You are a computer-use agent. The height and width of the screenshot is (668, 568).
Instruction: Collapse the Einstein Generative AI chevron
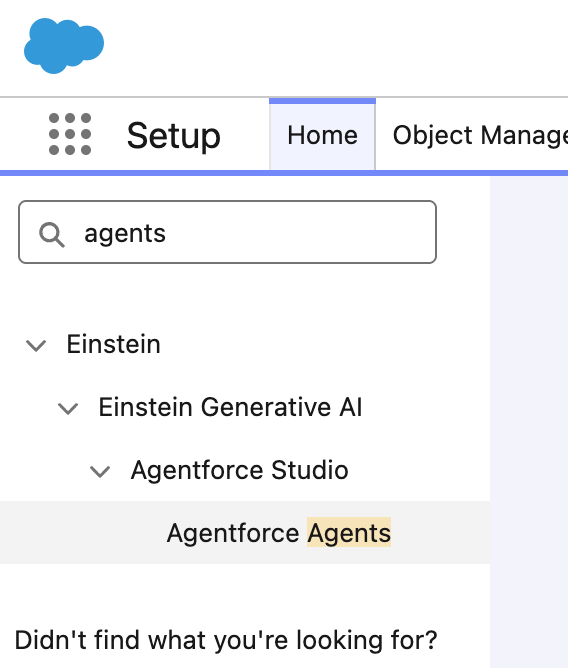coord(68,409)
